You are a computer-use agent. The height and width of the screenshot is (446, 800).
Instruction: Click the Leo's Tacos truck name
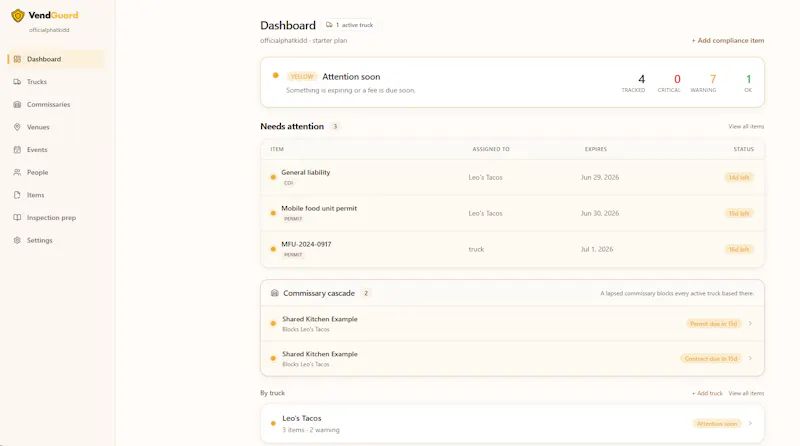click(302, 418)
